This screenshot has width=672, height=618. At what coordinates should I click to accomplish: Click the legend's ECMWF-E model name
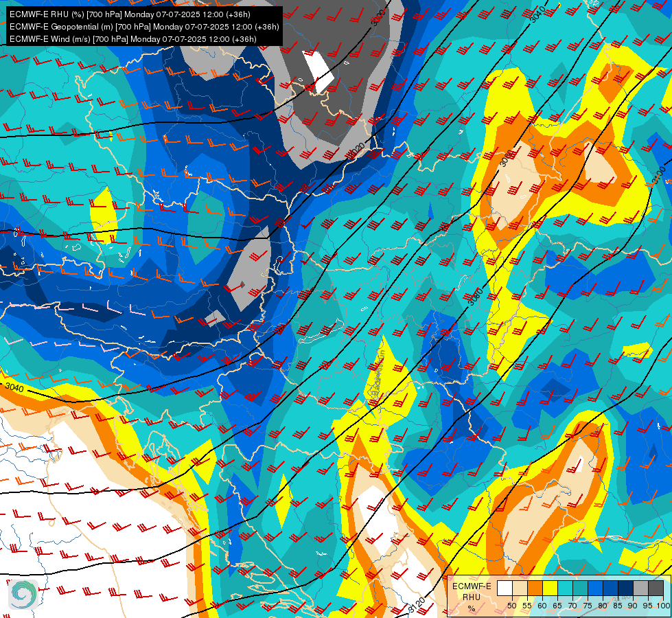[472, 586]
